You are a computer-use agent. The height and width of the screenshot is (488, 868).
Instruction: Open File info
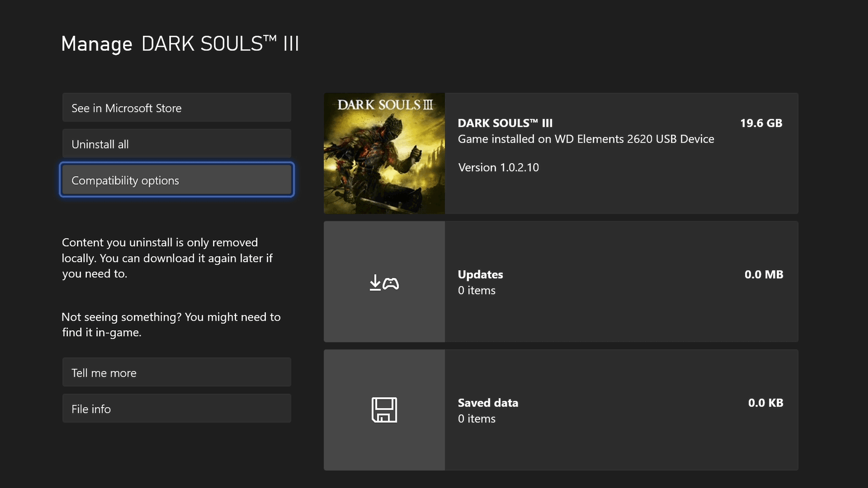[177, 408]
